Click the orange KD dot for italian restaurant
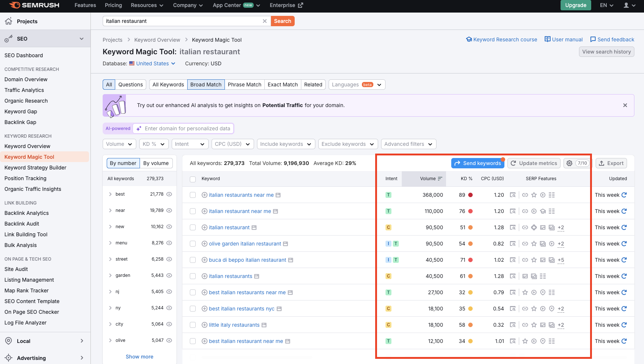Viewport: 644px width, 364px height. tap(470, 227)
